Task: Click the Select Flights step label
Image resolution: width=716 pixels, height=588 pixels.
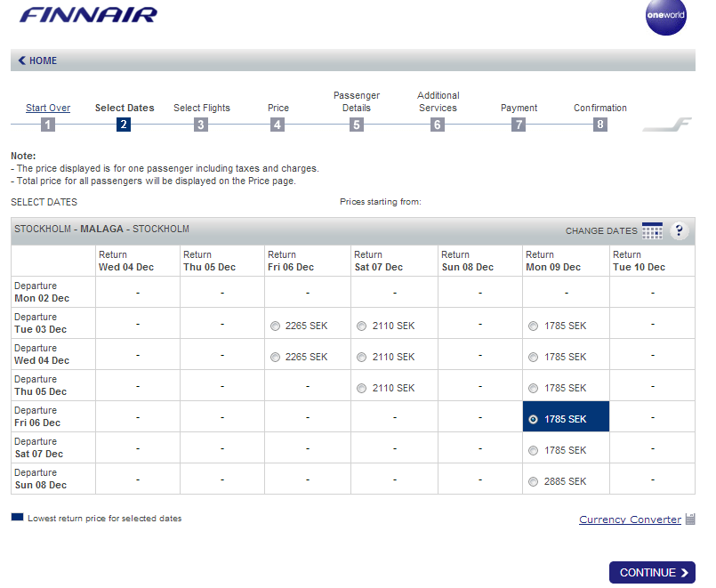Action: 201,108
